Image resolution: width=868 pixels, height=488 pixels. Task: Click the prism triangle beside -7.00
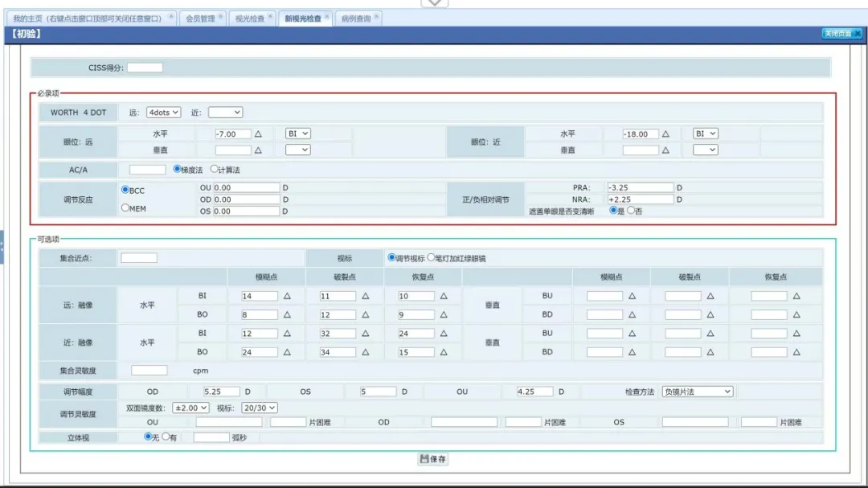258,134
